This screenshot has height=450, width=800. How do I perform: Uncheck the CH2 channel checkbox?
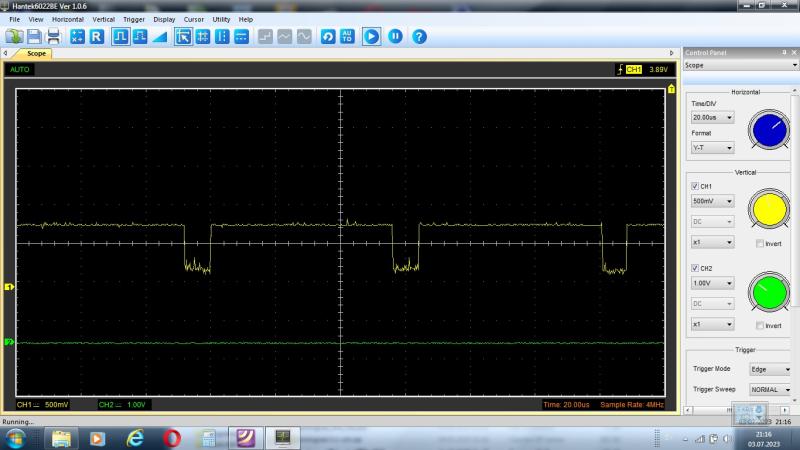click(x=696, y=268)
